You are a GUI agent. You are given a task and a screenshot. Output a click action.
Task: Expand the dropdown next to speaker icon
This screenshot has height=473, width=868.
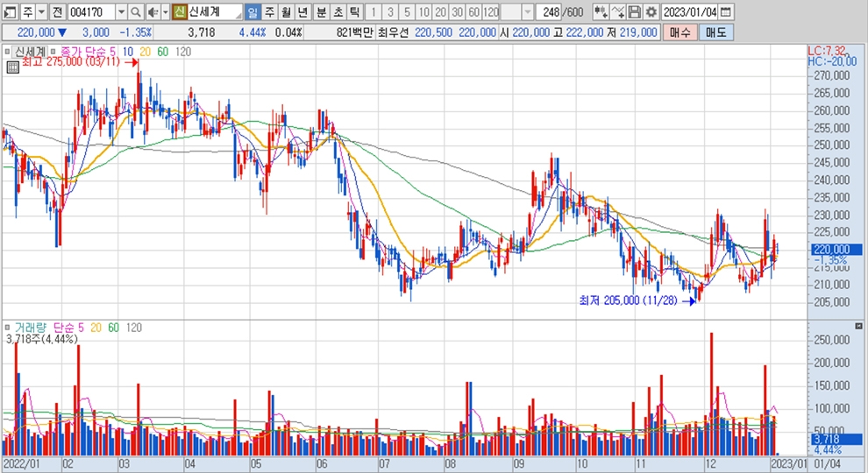tap(164, 12)
